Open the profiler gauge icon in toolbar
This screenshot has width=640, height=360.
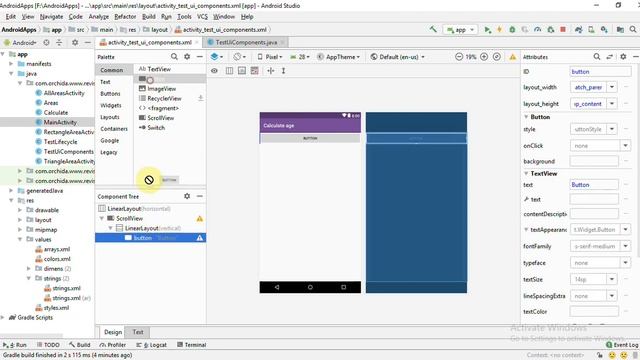tap(538, 29)
